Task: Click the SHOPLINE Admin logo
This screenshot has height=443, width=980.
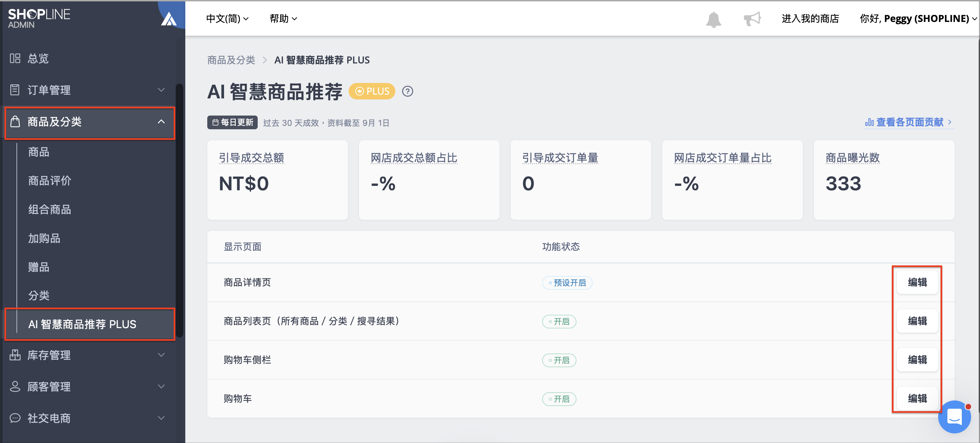Action: pyautogui.click(x=39, y=18)
